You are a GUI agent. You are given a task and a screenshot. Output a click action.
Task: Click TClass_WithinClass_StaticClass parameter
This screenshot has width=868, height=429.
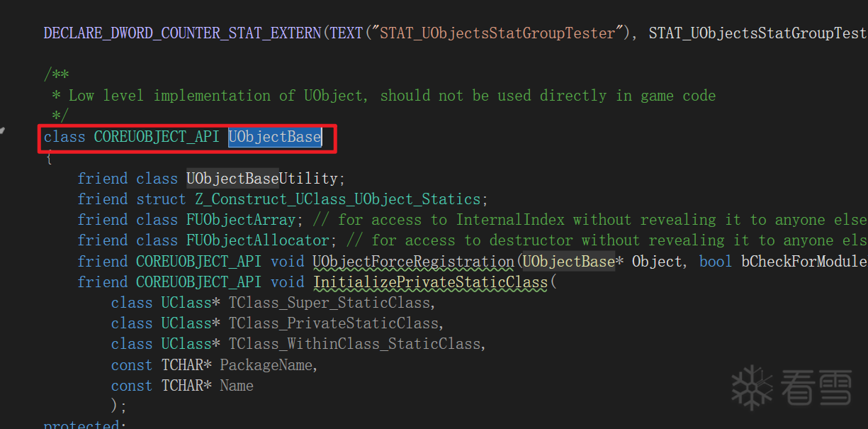tap(354, 344)
